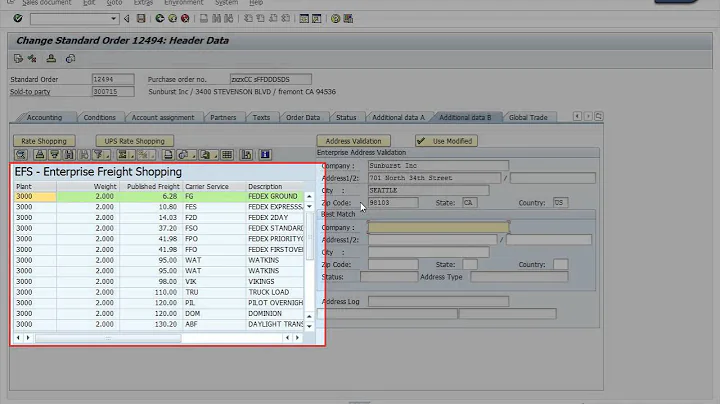Click the tab list icon at the tab strip end

pos(599,117)
